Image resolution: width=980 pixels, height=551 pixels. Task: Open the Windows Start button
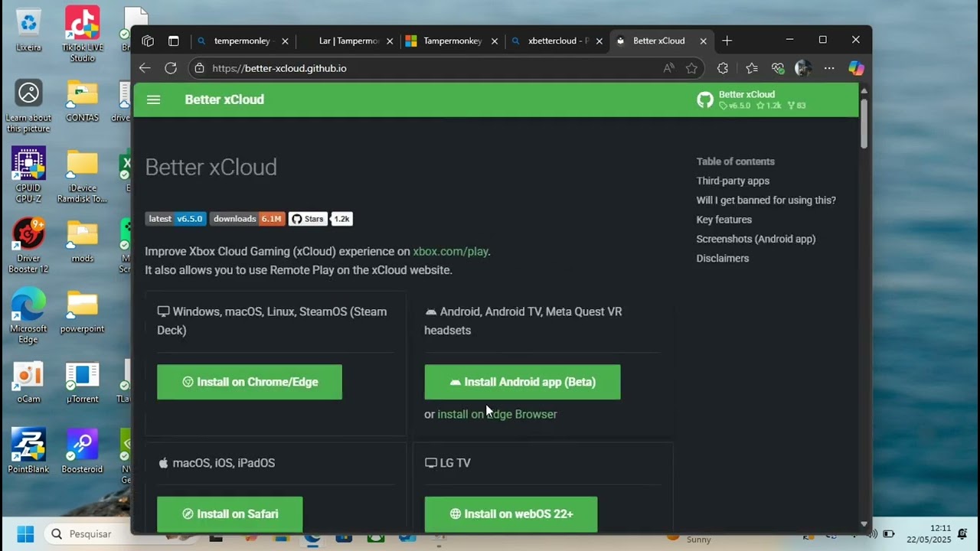25,533
